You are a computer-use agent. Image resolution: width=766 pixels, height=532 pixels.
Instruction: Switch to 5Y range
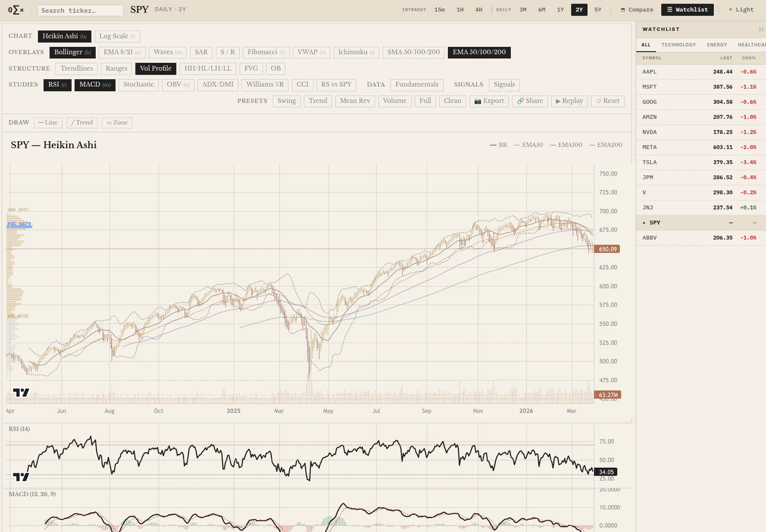[x=598, y=10]
